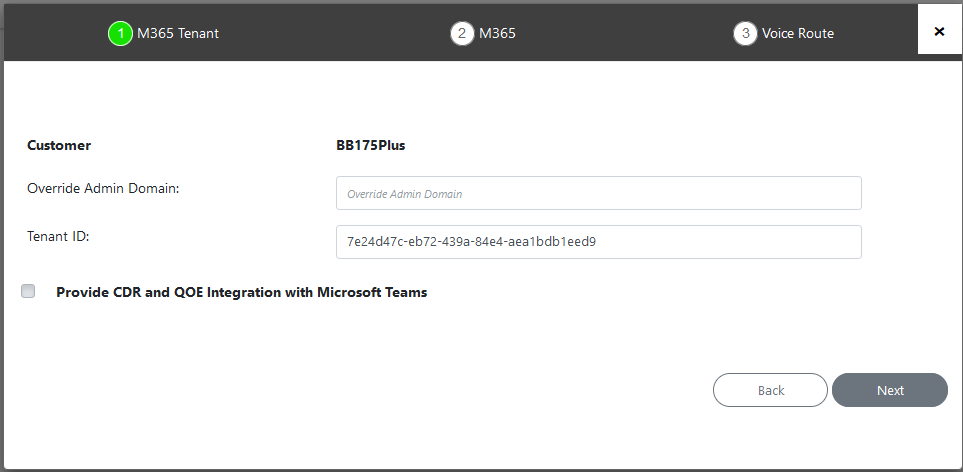Open the Voice Route step label
Viewport: 963px width, 472px height.
tap(797, 33)
